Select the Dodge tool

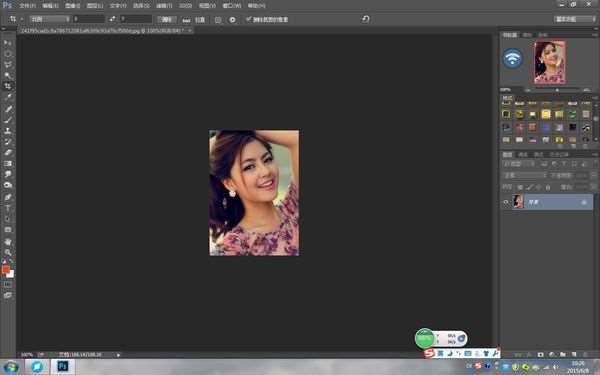click(x=8, y=185)
